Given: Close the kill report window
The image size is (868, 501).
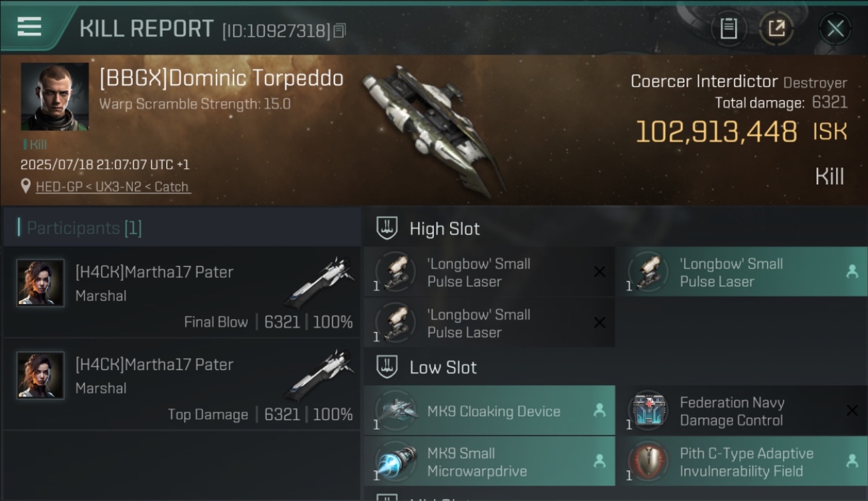Looking at the screenshot, I should (x=835, y=29).
